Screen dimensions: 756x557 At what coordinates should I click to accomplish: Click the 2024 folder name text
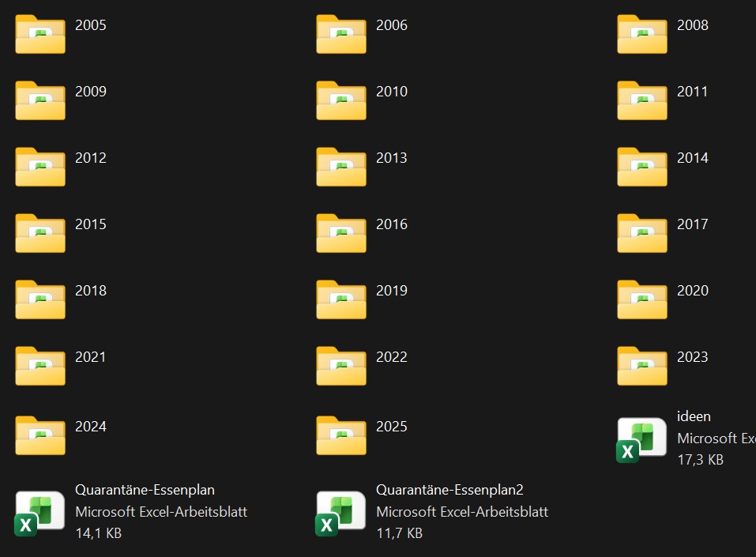tap(91, 427)
